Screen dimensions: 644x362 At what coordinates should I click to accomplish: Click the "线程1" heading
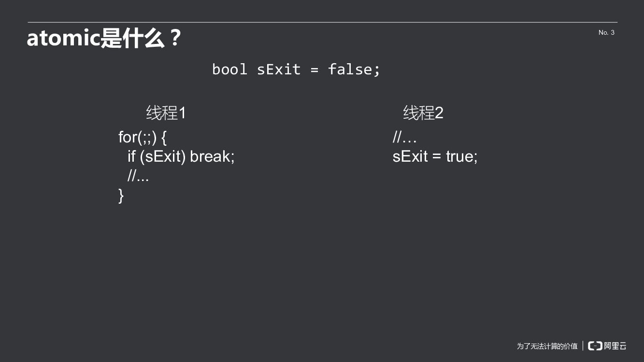(x=166, y=113)
